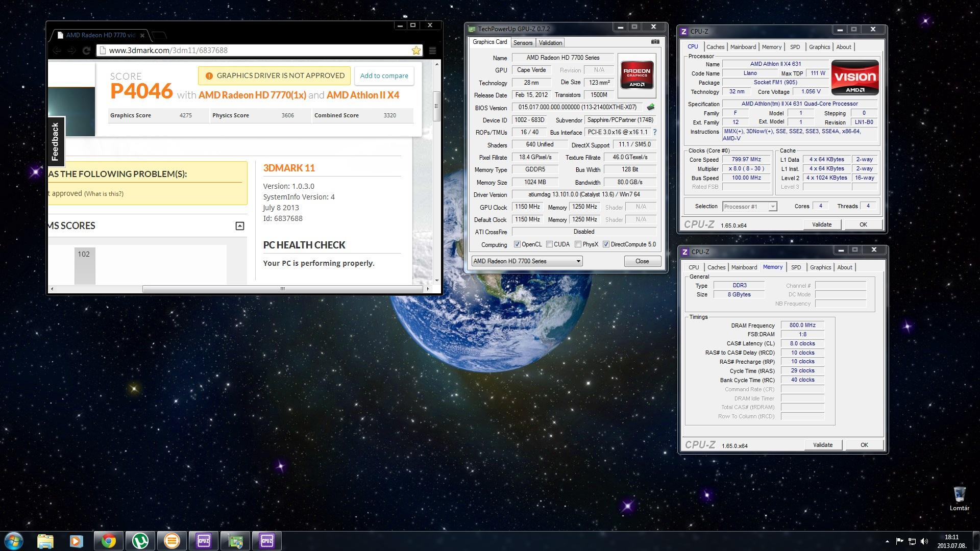Open the media player taskbar icon

coord(77,541)
